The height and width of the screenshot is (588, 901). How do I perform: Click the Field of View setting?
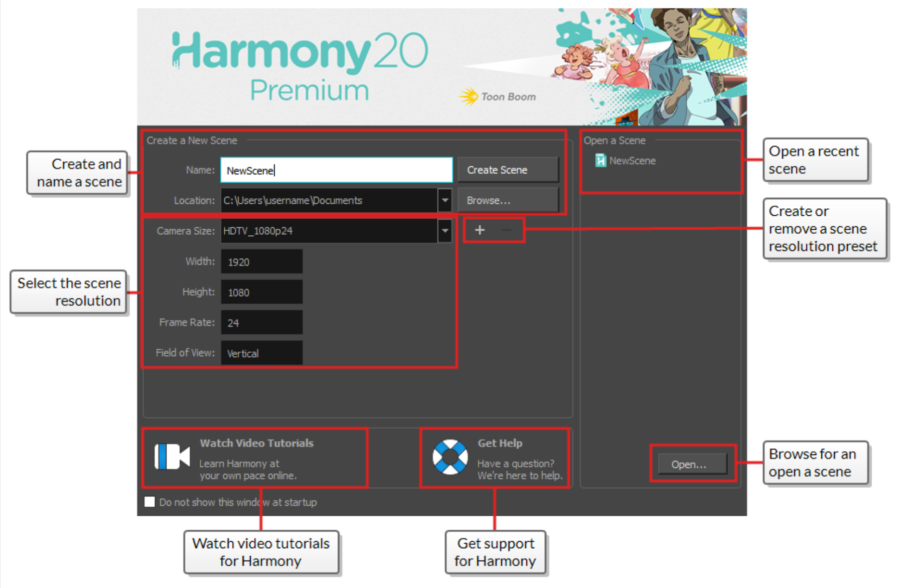(x=261, y=353)
